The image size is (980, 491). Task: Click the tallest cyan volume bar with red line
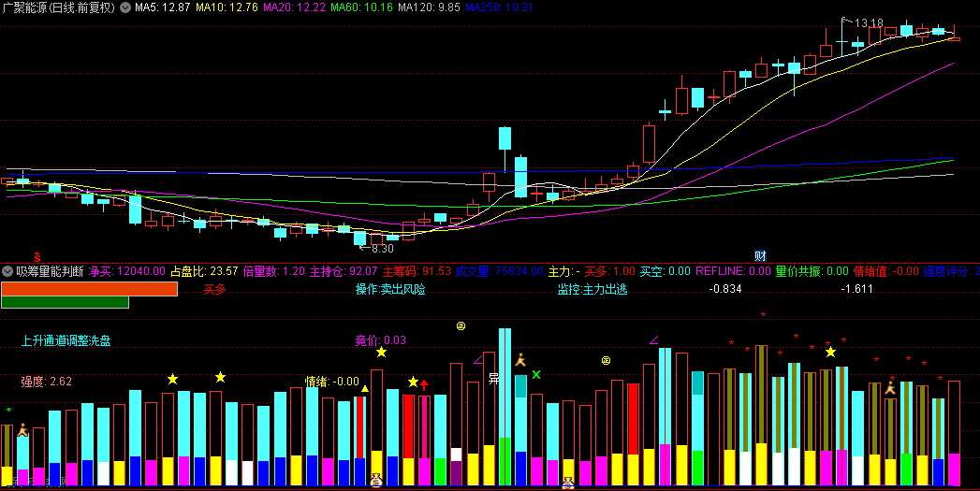point(505,406)
